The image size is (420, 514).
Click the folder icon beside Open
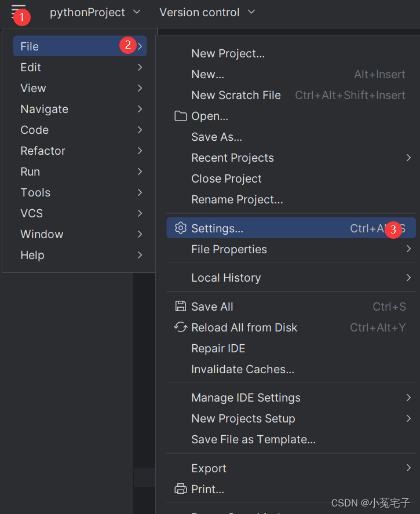pyautogui.click(x=181, y=116)
